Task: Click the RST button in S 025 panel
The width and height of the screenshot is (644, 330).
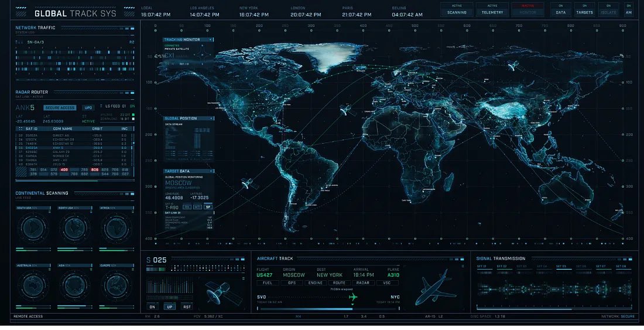Action: click(187, 307)
